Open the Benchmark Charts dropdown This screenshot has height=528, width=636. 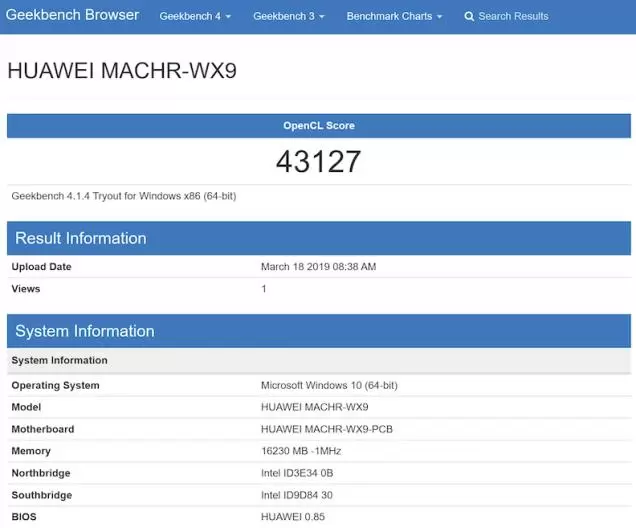click(x=394, y=17)
